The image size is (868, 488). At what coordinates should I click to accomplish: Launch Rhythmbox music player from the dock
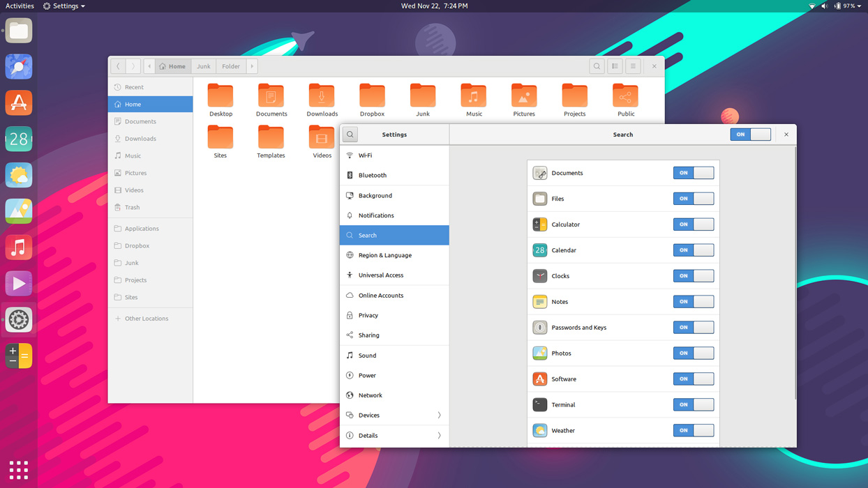point(18,247)
